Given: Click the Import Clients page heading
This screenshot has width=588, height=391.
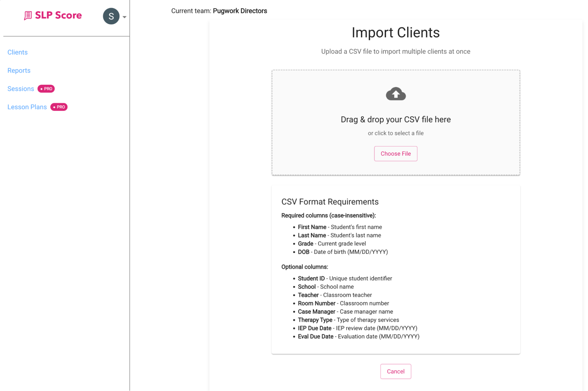Looking at the screenshot, I should point(395,32).
